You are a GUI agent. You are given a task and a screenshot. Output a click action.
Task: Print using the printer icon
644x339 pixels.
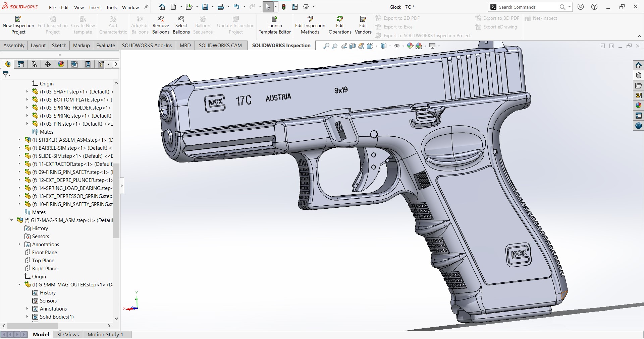pos(221,7)
